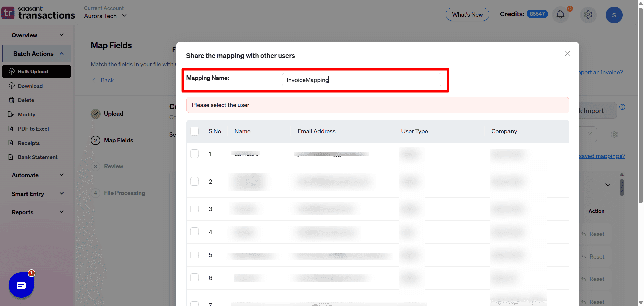This screenshot has width=644, height=306.
Task: Open the chat support widget
Action: [x=21, y=285]
